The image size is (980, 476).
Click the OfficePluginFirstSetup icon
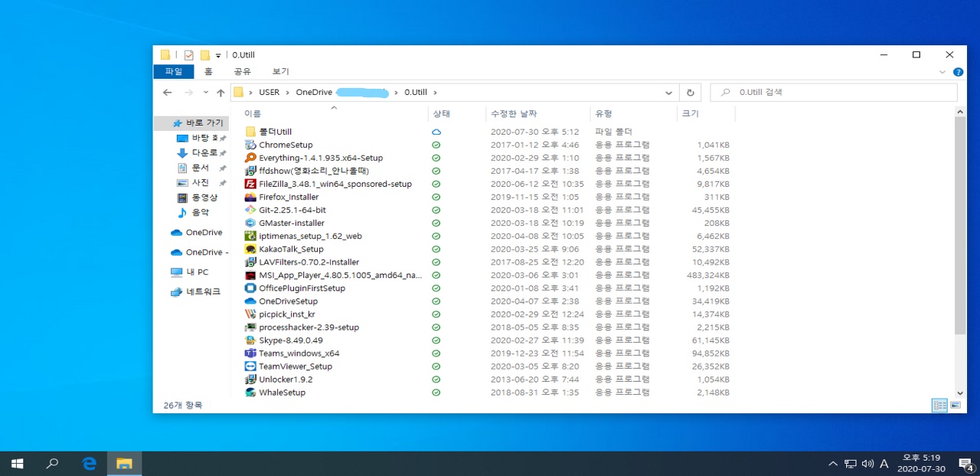point(250,288)
